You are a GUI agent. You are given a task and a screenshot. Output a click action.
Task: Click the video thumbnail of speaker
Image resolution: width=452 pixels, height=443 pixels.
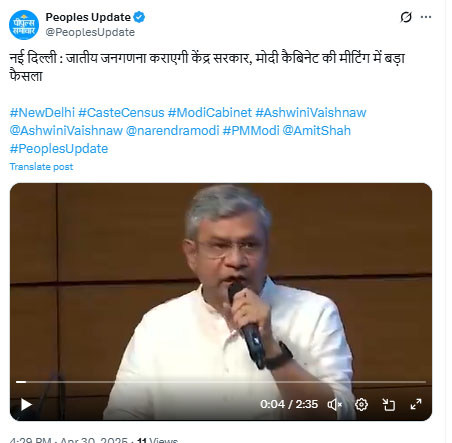point(221,283)
